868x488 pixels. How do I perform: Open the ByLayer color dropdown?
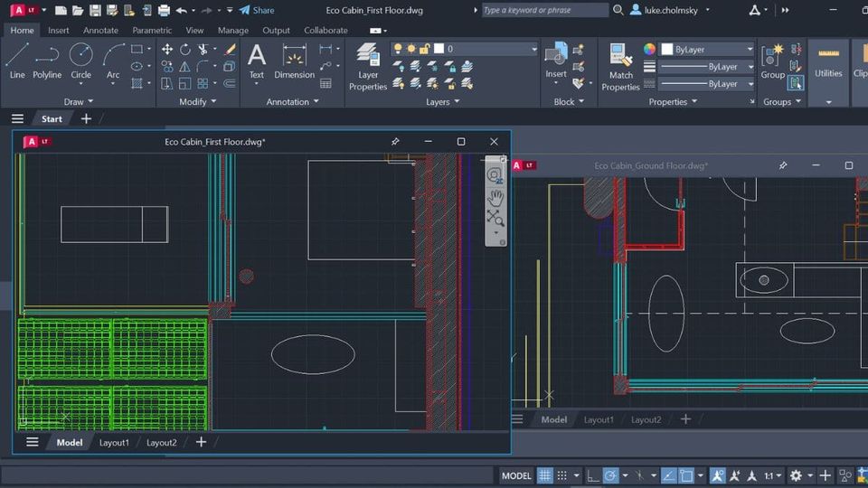click(x=707, y=49)
